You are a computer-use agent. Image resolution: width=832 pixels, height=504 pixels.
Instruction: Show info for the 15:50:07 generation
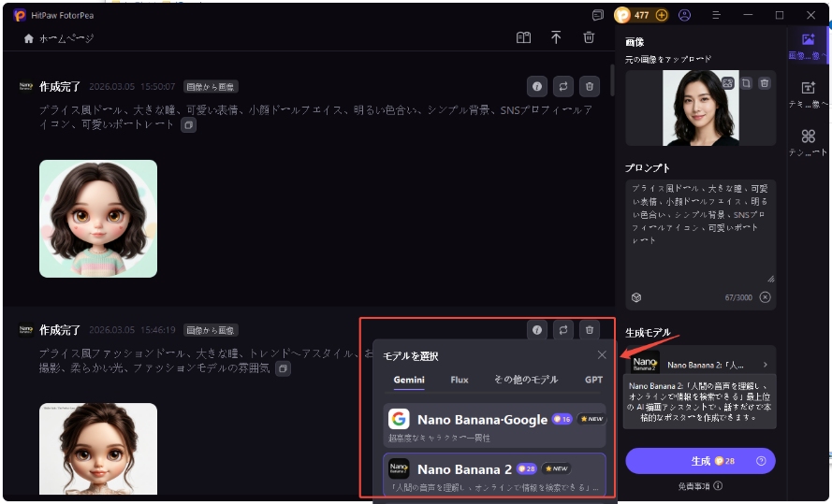[537, 86]
